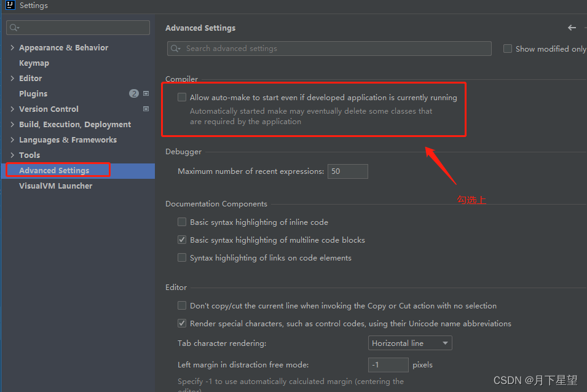Enable Allow auto-make to start checkbox

pyautogui.click(x=182, y=97)
